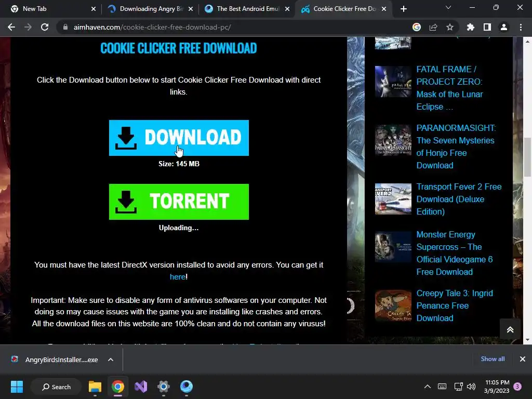This screenshot has height=399, width=532.
Task: Close the Downloading Angry Birds tab
Action: click(191, 9)
